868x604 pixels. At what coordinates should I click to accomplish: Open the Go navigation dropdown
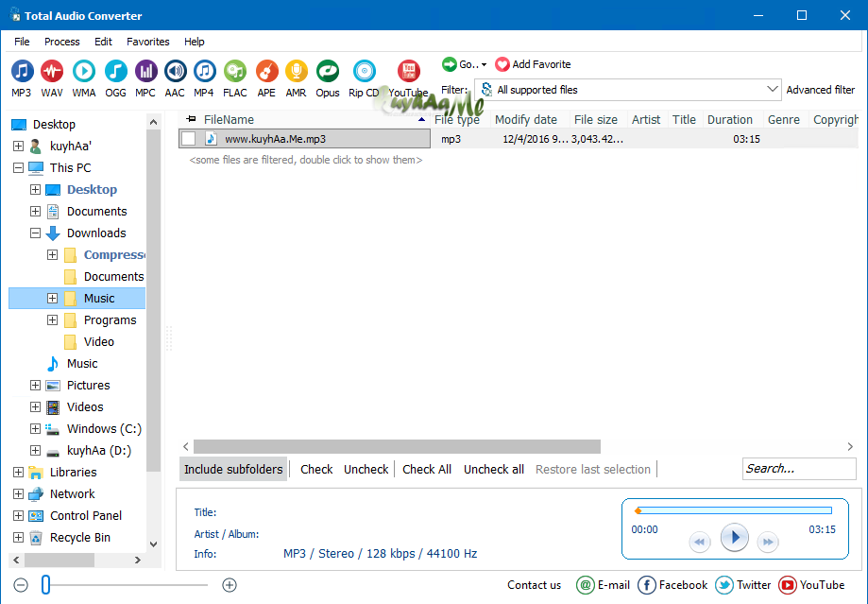click(x=465, y=64)
